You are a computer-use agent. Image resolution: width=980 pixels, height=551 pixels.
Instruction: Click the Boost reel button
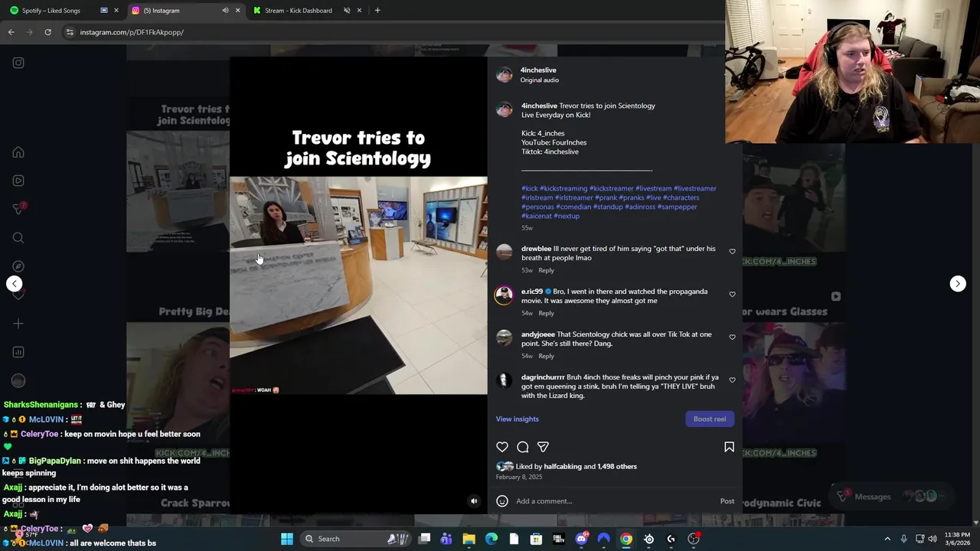[710, 419]
